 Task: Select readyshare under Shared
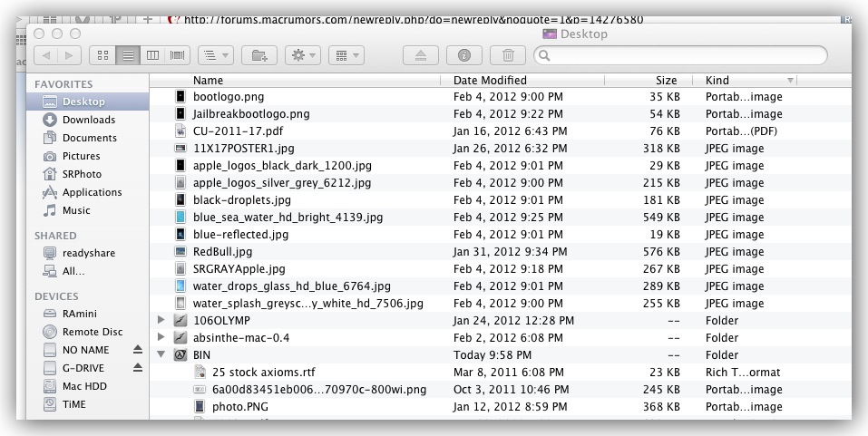tap(87, 253)
